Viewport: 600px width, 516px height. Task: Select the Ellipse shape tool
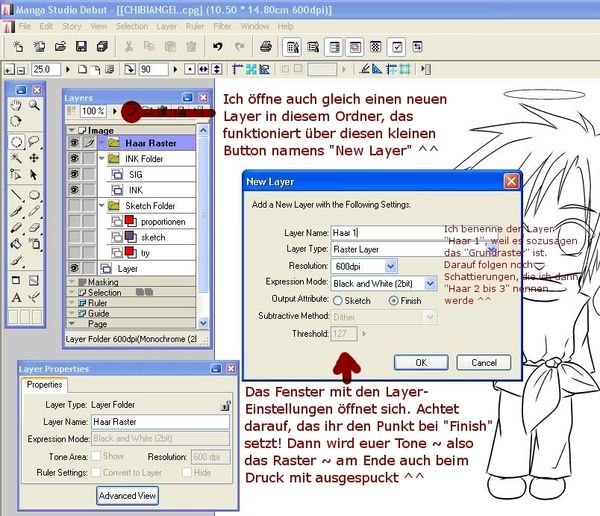coord(34,195)
